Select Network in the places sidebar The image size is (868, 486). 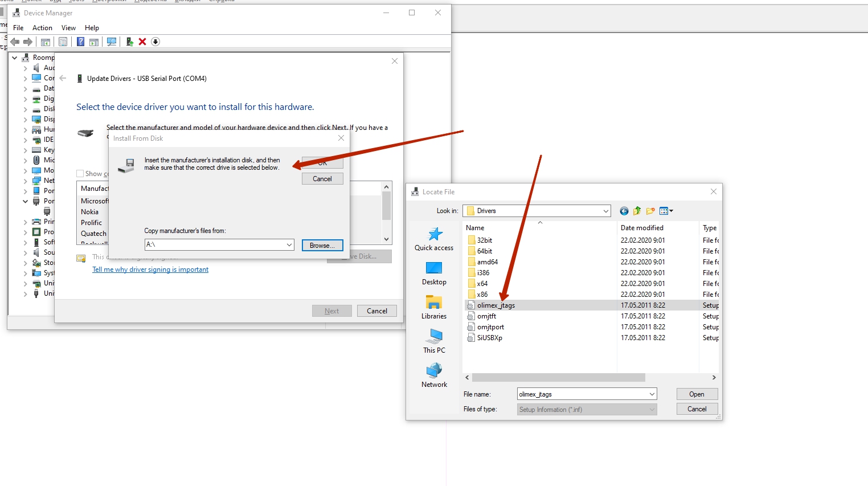434,375
